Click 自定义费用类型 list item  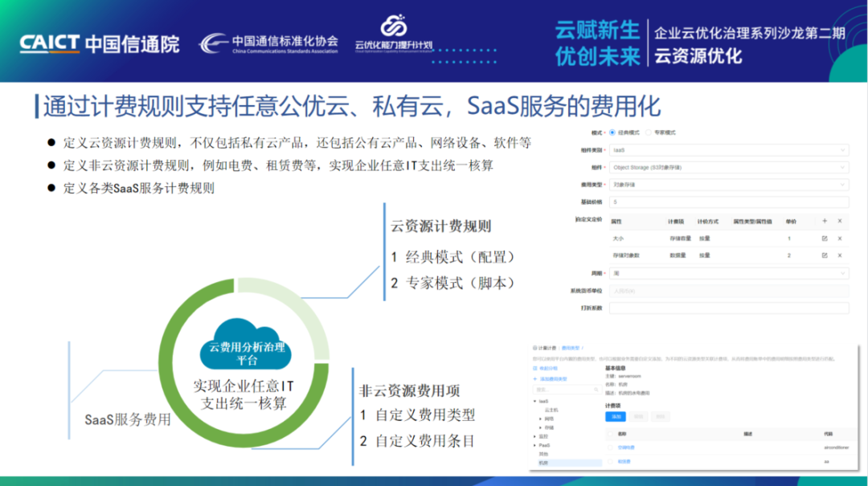coord(417,415)
